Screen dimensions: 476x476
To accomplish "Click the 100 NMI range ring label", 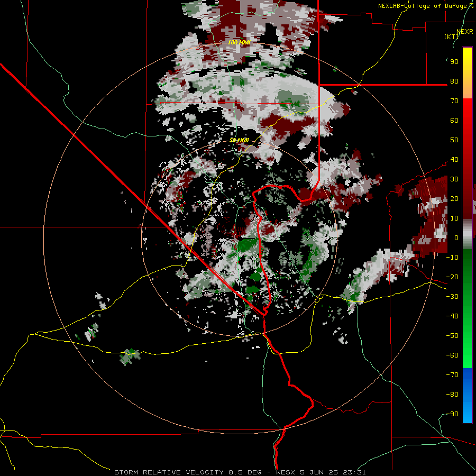I will tap(239, 42).
